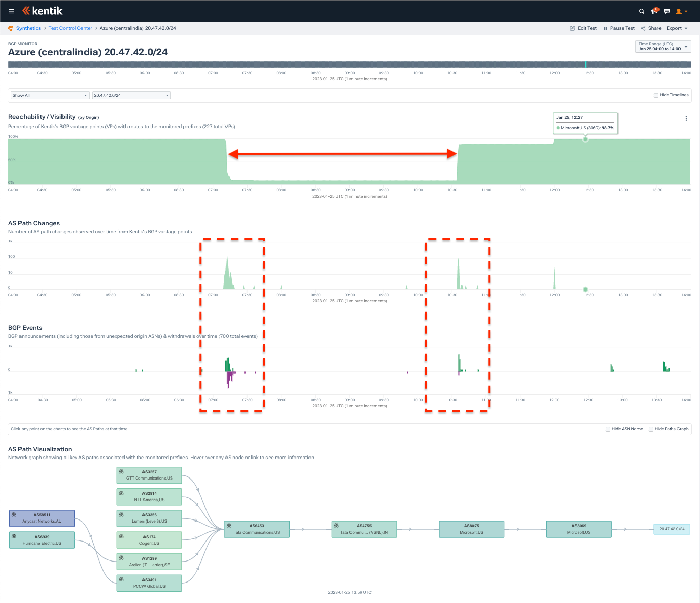Select the AS2914 NTT America node
The height and width of the screenshot is (603, 700).
coord(149,496)
